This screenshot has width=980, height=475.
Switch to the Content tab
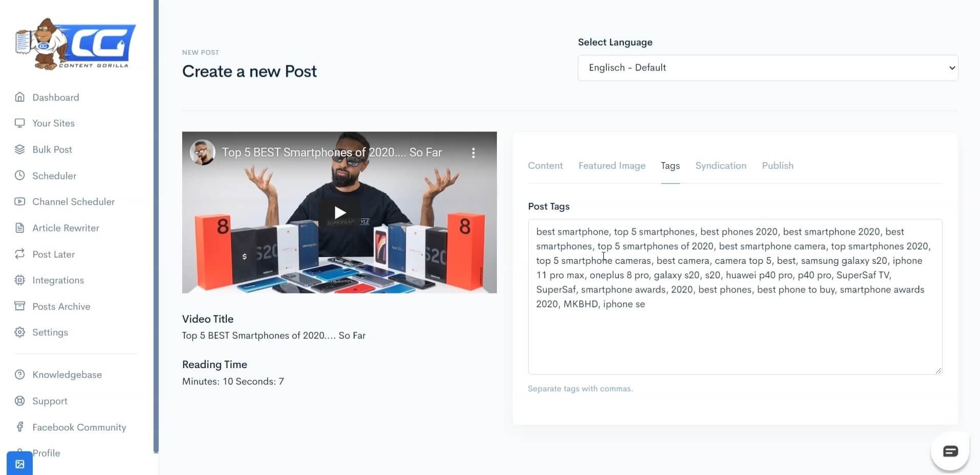(x=545, y=166)
